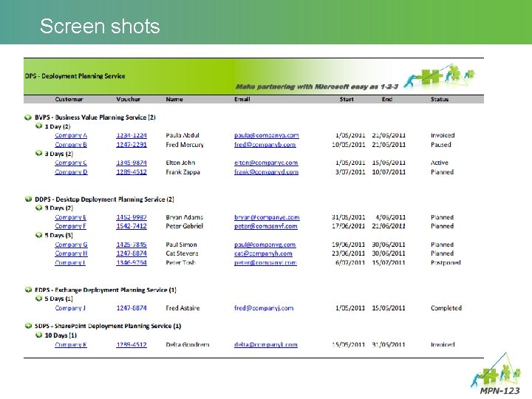
Task: Open the Company J customer link
Action: [x=70, y=308]
